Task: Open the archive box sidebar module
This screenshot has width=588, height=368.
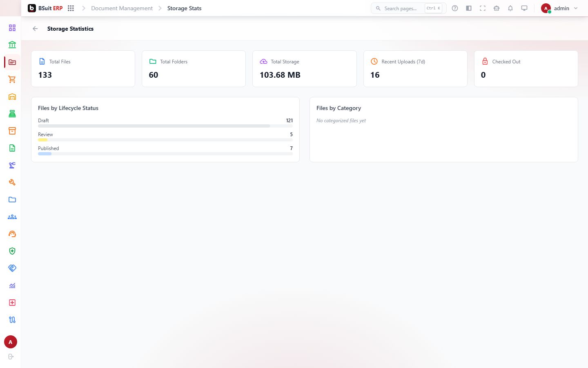Action: click(x=12, y=131)
